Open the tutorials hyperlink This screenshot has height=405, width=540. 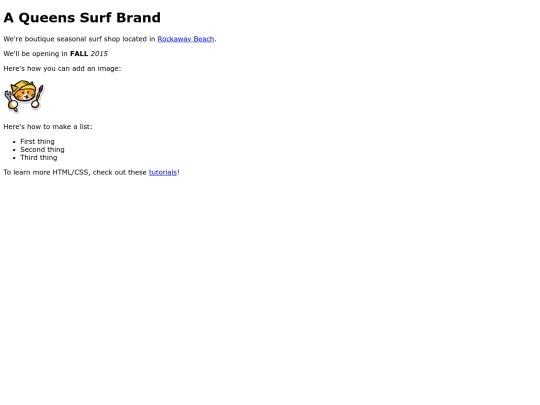click(163, 172)
